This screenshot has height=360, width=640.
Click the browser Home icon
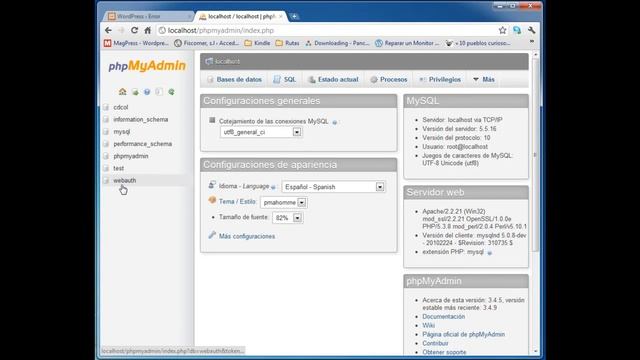147,30
